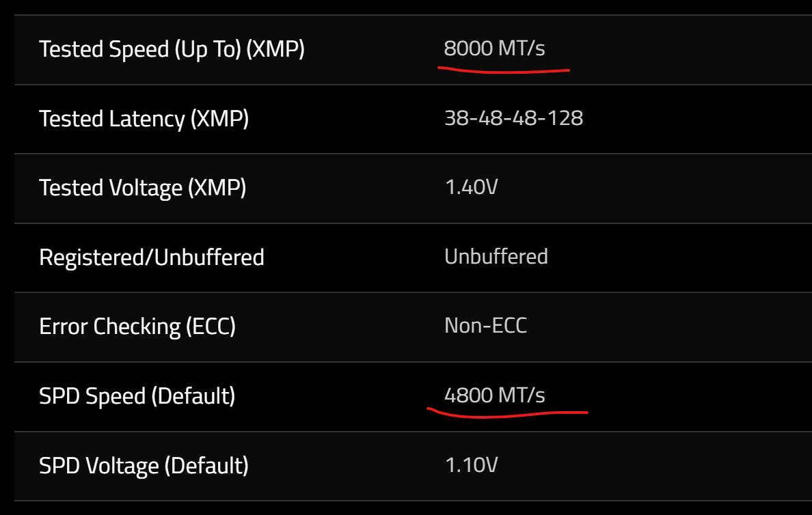The width and height of the screenshot is (812, 515).
Task: Select the 4800 MT/s default speed value
Action: pos(494,395)
